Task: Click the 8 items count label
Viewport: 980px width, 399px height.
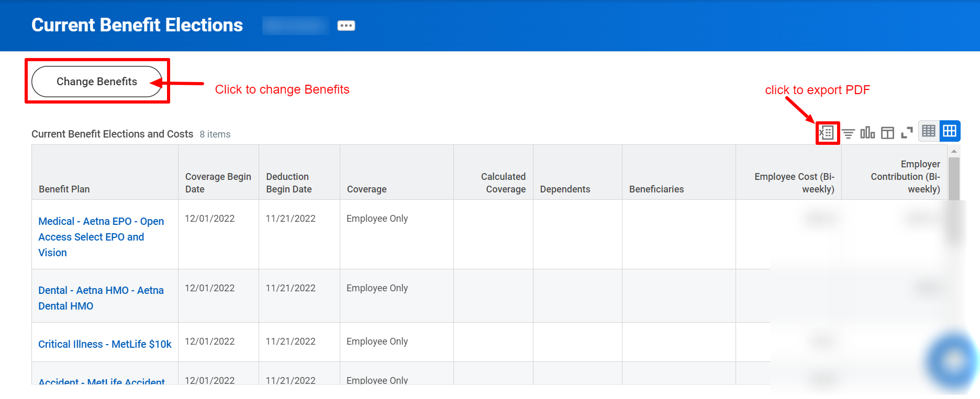Action: (x=215, y=134)
